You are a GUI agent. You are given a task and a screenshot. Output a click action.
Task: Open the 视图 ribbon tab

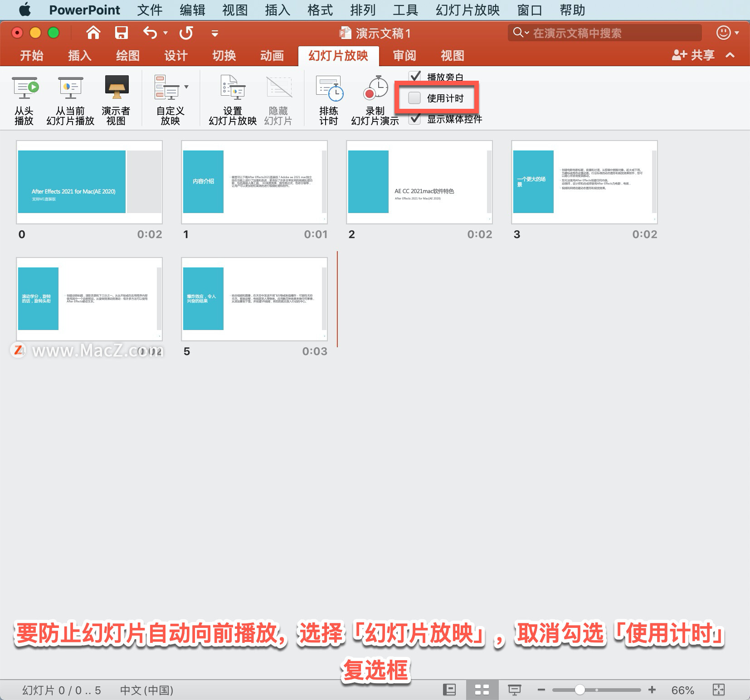click(x=453, y=55)
